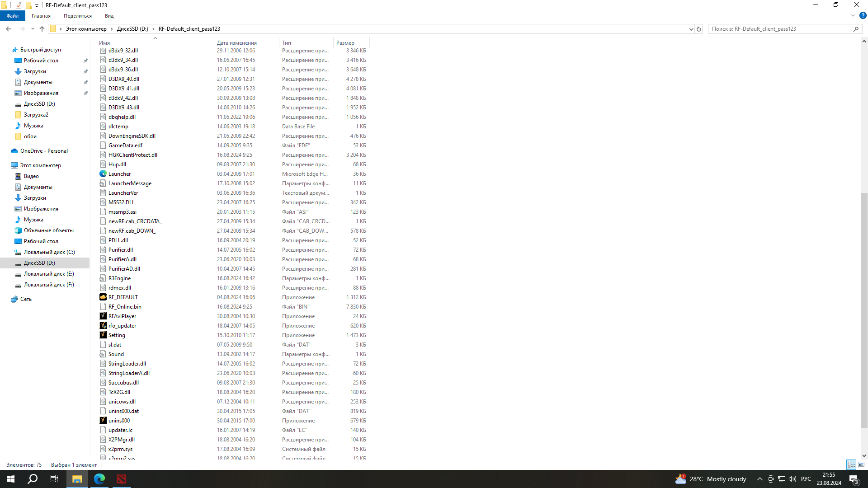868x488 pixels.
Task: Open the Загрузка2 folder in sidebar
Action: [36, 115]
